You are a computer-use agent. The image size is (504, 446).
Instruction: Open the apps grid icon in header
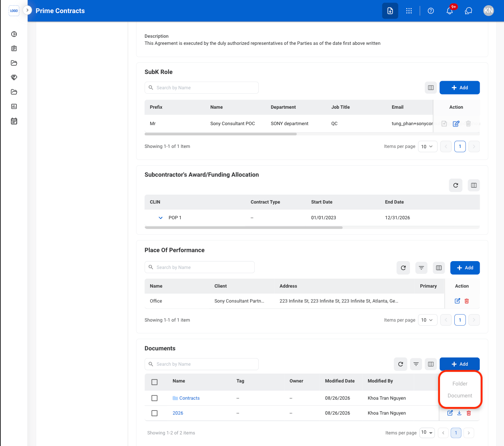point(409,11)
